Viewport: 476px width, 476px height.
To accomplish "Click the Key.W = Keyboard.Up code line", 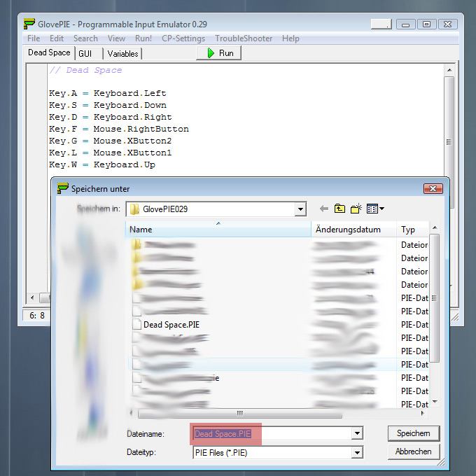I will pos(102,164).
